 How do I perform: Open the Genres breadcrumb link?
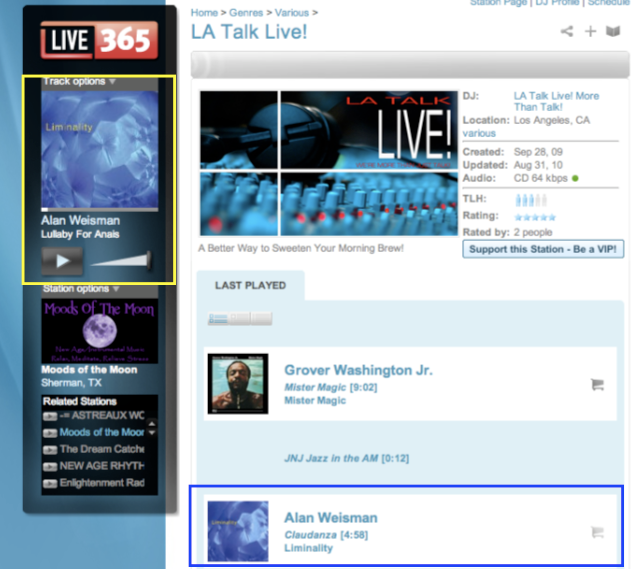coord(246,13)
